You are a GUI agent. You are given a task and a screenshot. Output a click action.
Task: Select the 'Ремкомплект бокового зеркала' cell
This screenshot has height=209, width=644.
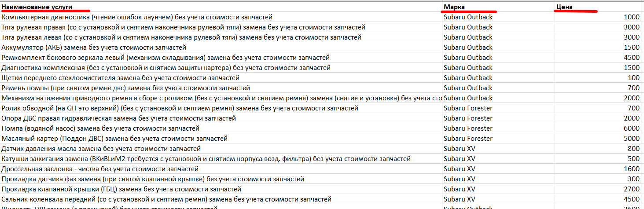point(166,58)
